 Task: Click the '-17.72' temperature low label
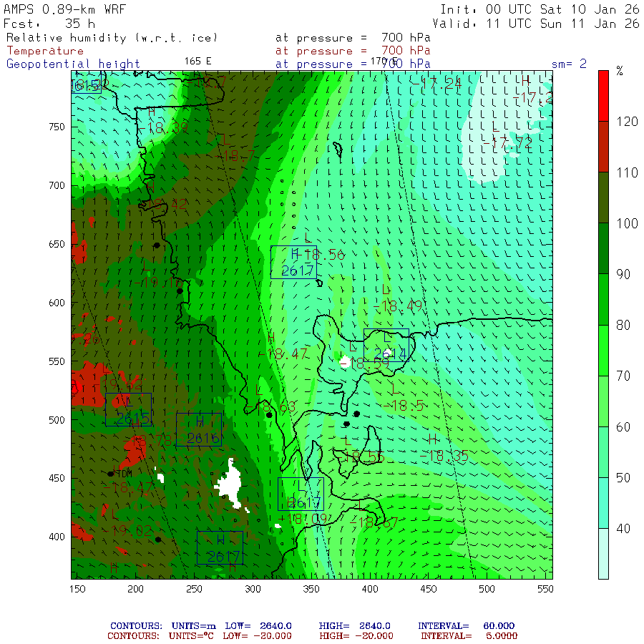point(507,143)
